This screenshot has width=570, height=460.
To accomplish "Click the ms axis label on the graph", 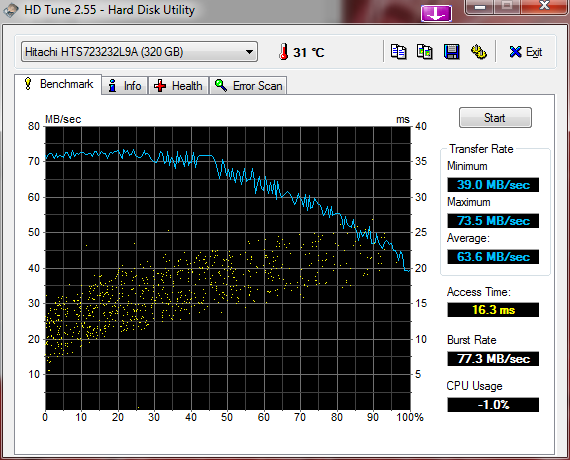I will 403,119.
